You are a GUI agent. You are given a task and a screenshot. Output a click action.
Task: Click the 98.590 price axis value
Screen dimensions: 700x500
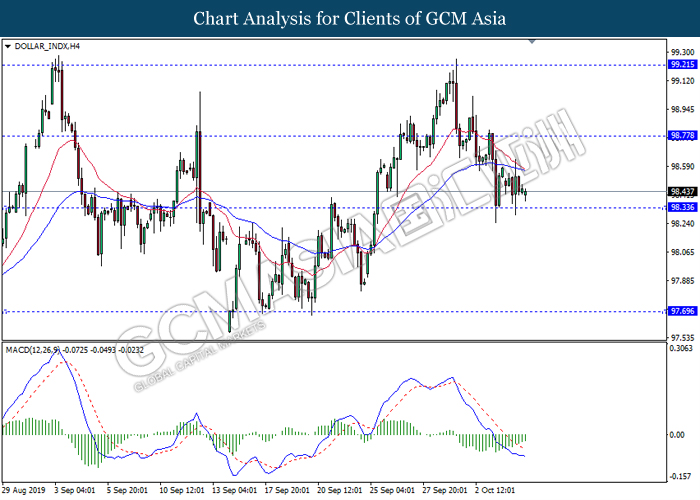tap(683, 167)
